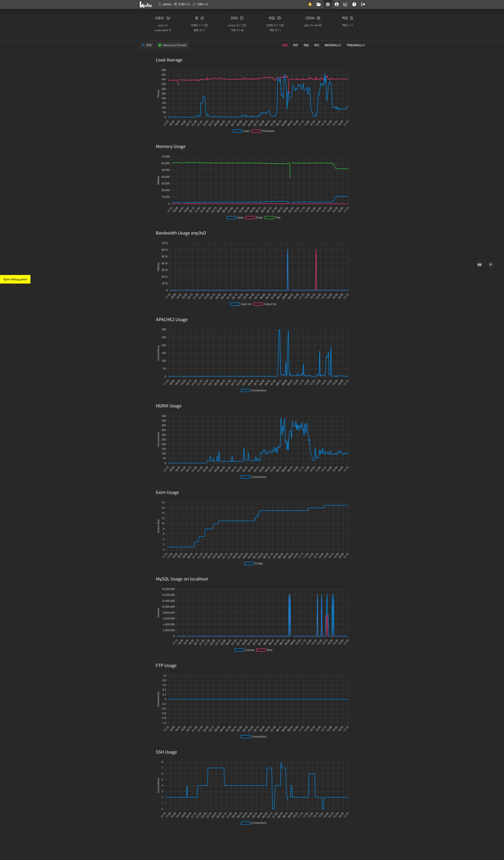Hide the Output (tx) bandwidth series
This screenshot has height=860, width=504.
tap(265, 304)
